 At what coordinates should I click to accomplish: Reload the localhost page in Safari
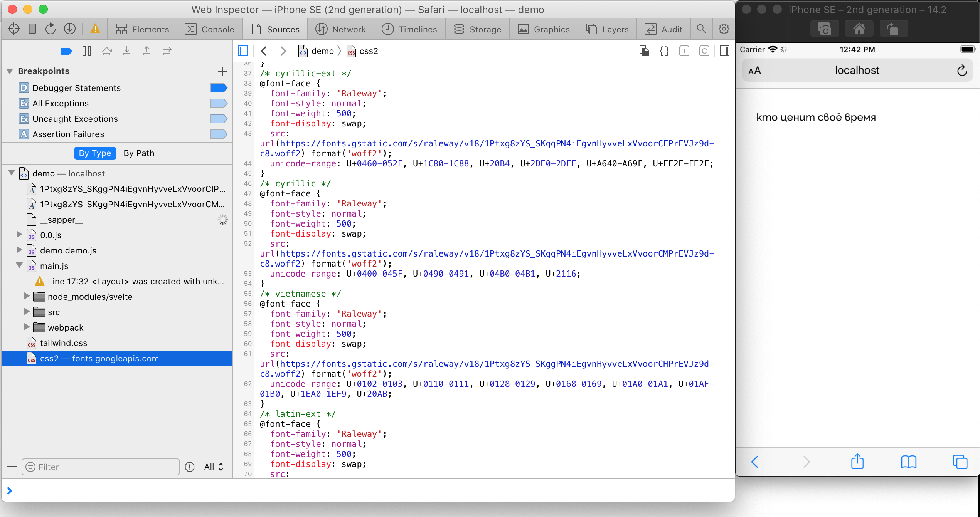[x=961, y=70]
